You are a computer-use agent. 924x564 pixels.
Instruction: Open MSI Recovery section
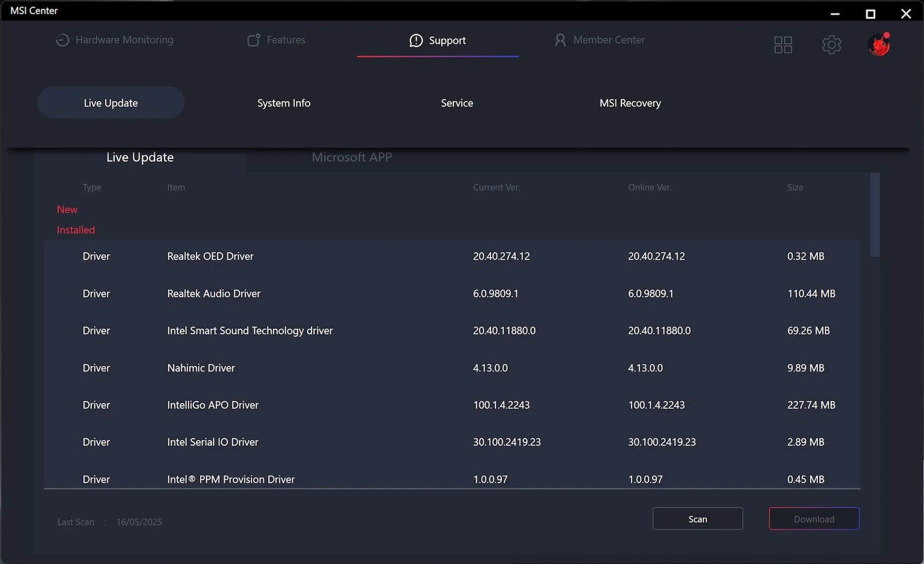click(x=630, y=103)
